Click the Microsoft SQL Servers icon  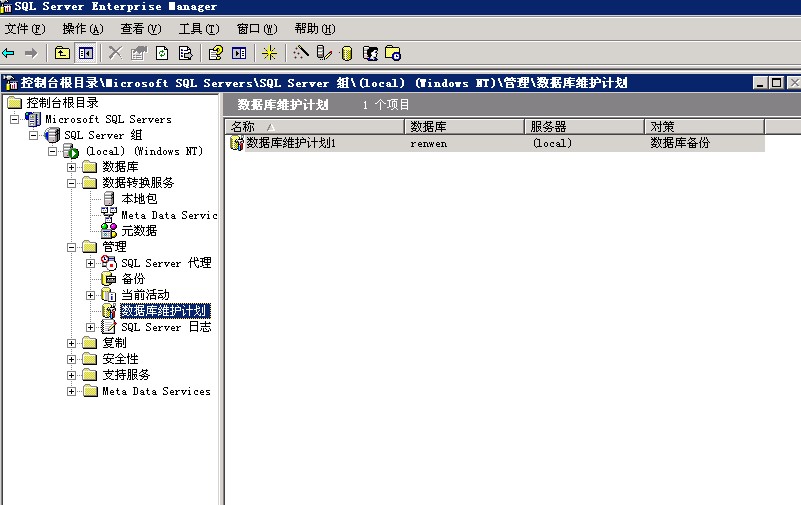pyautogui.click(x=33, y=119)
